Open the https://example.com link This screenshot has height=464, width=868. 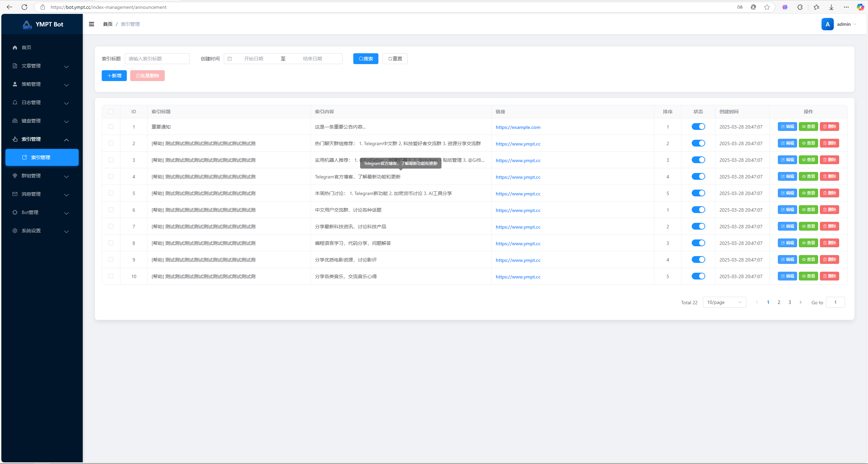point(518,127)
